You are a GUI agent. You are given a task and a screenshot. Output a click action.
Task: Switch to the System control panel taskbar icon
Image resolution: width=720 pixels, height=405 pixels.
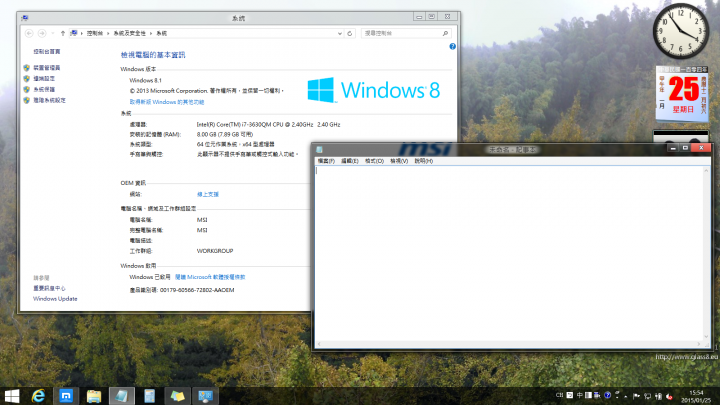click(205, 396)
